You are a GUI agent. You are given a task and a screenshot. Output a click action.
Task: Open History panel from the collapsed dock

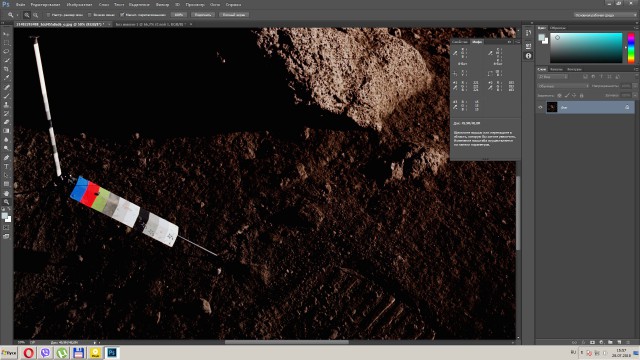[528, 33]
